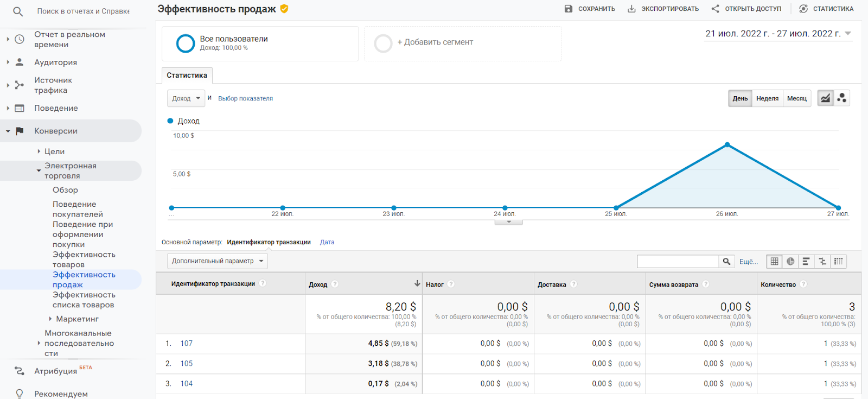
Task: Select the performance bar view icon
Action: tap(806, 262)
